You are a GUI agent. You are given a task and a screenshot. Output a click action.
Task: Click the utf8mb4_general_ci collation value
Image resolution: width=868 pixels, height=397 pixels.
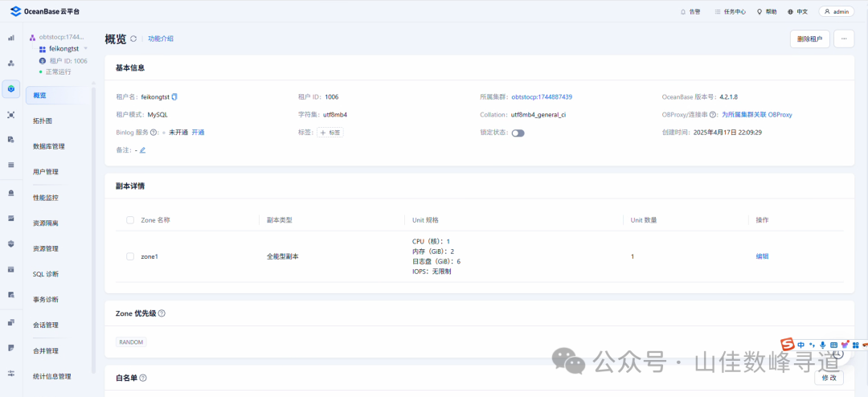tap(538, 115)
